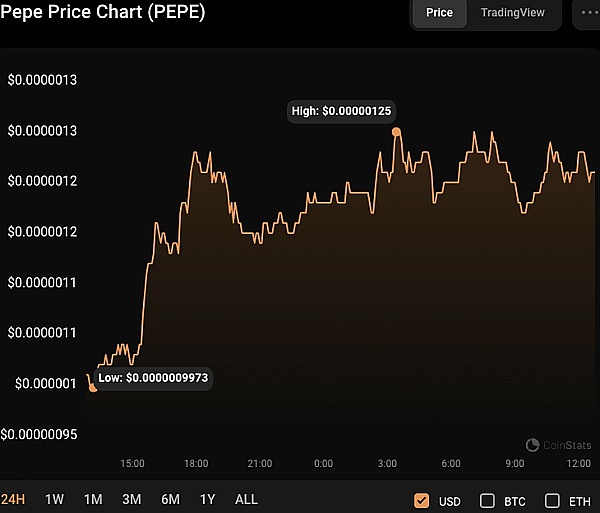Click the 18:00 time axis label
Image resolution: width=600 pixels, height=513 pixels.
point(196,464)
